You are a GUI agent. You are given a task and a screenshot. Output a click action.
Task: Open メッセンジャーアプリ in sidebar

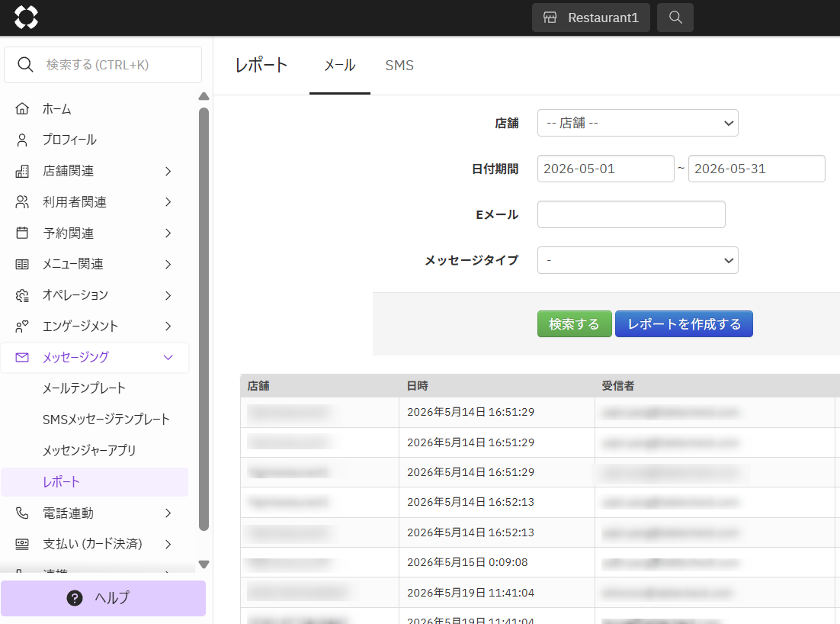(x=89, y=450)
